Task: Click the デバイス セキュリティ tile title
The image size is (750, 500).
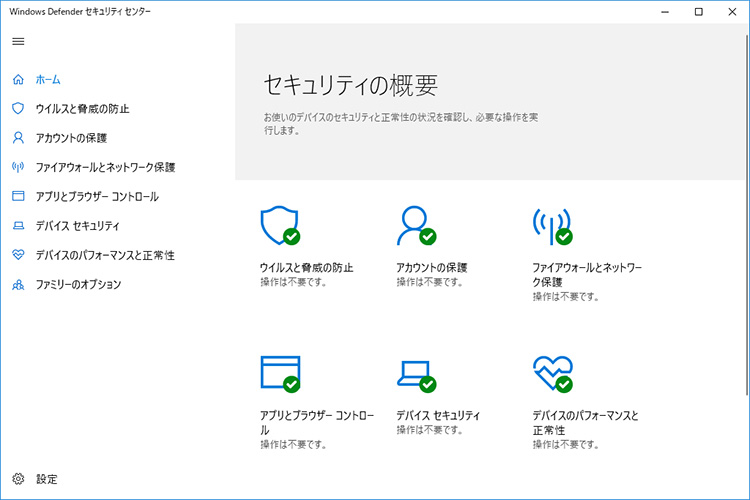Action: 438,415
